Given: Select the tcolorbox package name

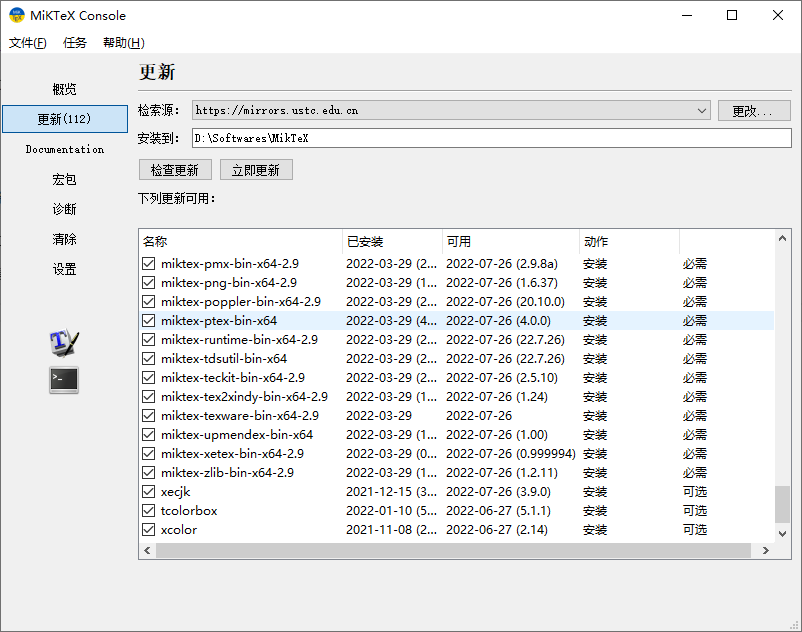Looking at the screenshot, I should coord(189,510).
